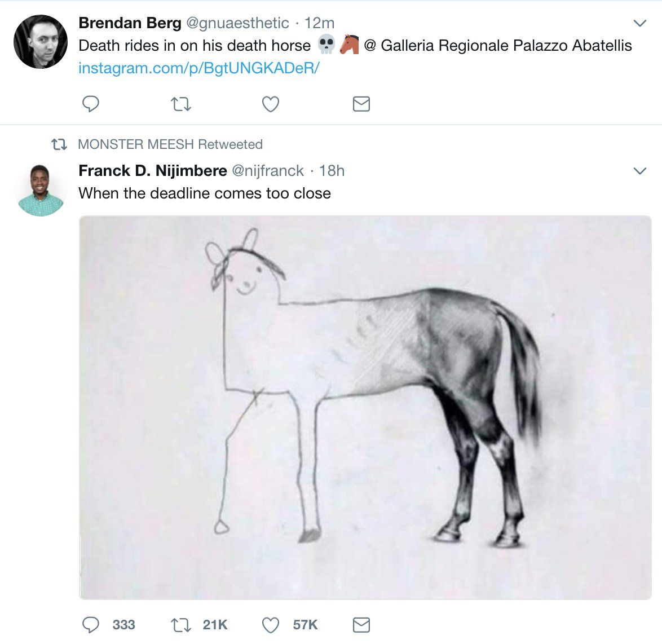Click the @gnuaesthetic handle
Image resolution: width=662 pixels, height=644 pixels.
coord(237,23)
